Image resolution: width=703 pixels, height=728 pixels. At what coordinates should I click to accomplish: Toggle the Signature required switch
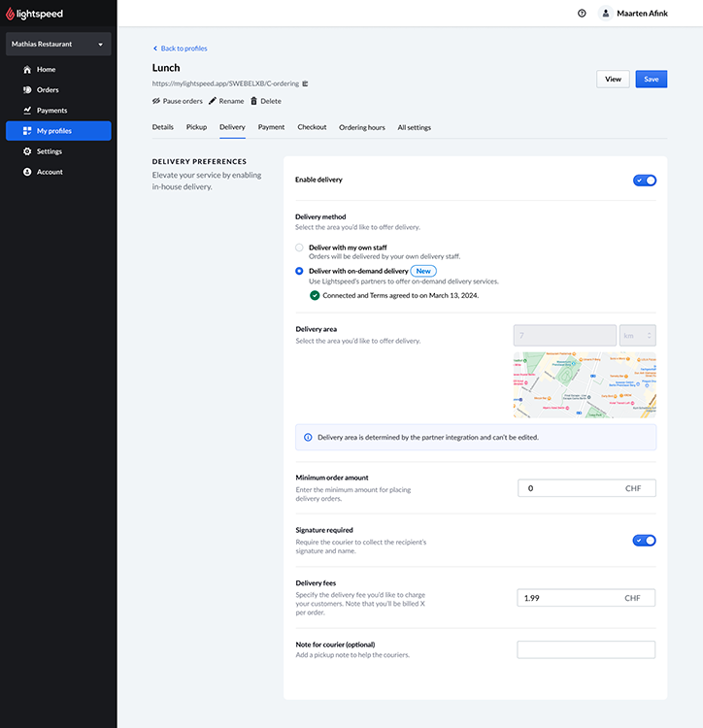(644, 541)
